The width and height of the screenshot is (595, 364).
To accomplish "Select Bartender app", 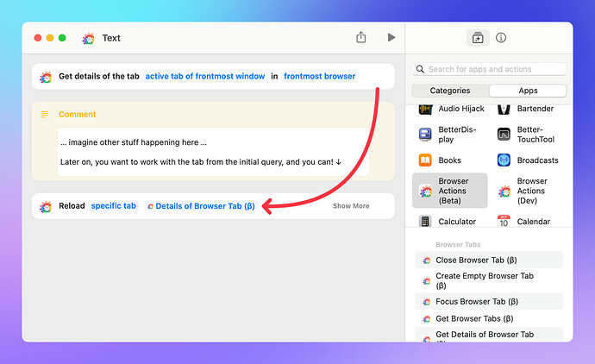I will (x=531, y=109).
